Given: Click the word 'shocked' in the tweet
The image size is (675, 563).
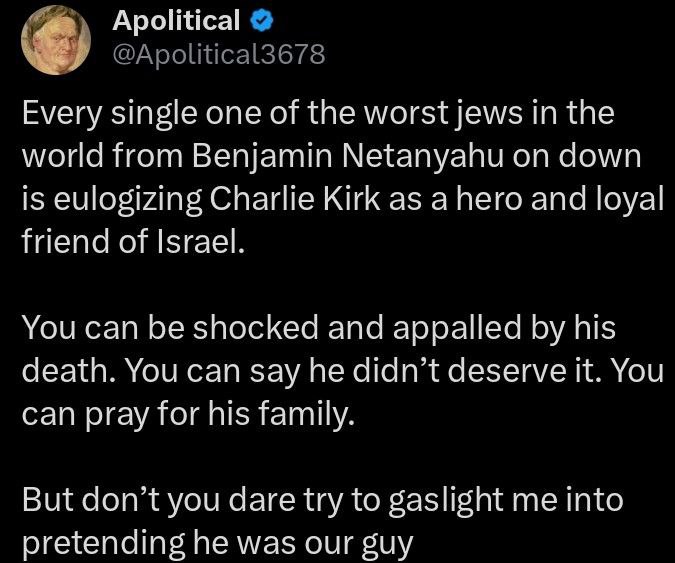Looking at the screenshot, I should tap(255, 328).
